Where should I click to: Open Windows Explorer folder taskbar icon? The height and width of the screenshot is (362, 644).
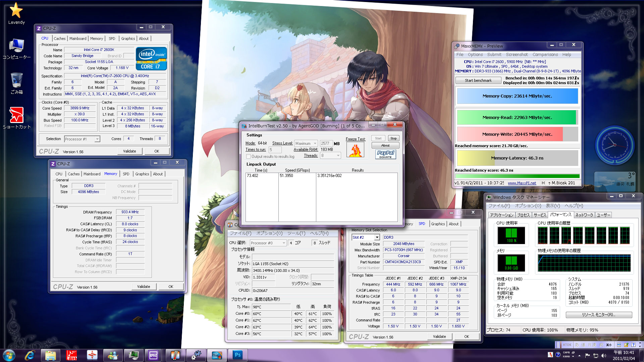tap(51, 355)
